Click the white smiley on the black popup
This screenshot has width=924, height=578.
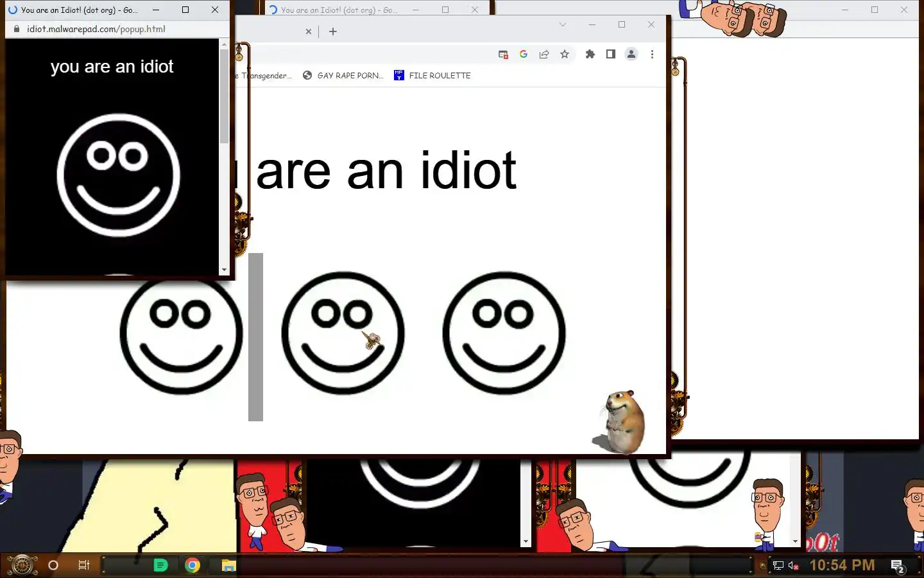118,175
